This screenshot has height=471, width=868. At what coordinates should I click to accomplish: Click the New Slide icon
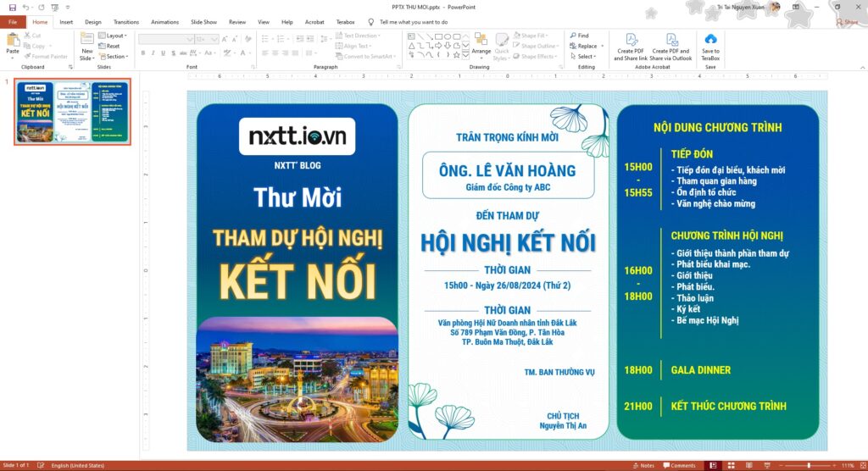pos(87,38)
